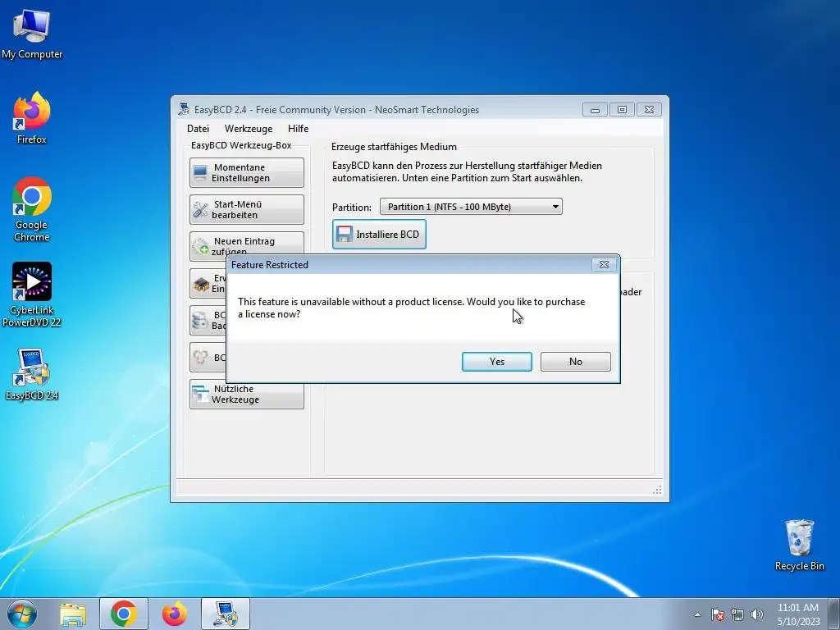Open volume control in tray

(756, 614)
